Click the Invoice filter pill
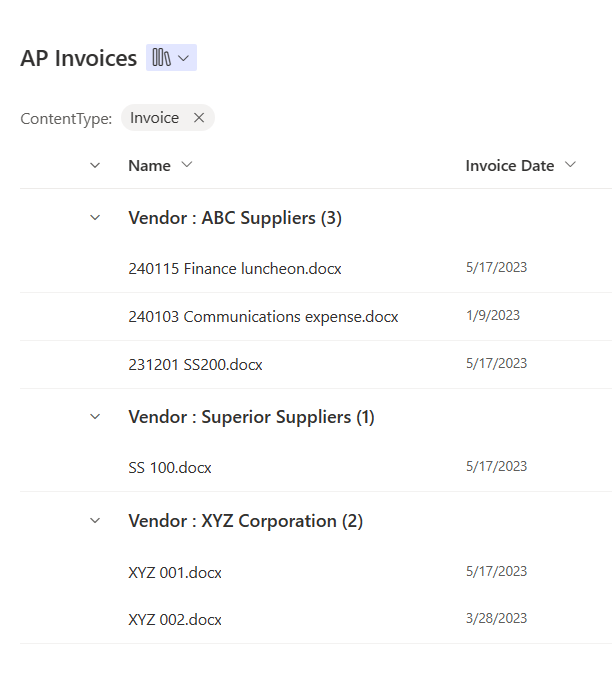The width and height of the screenshot is (612, 696). tap(155, 118)
